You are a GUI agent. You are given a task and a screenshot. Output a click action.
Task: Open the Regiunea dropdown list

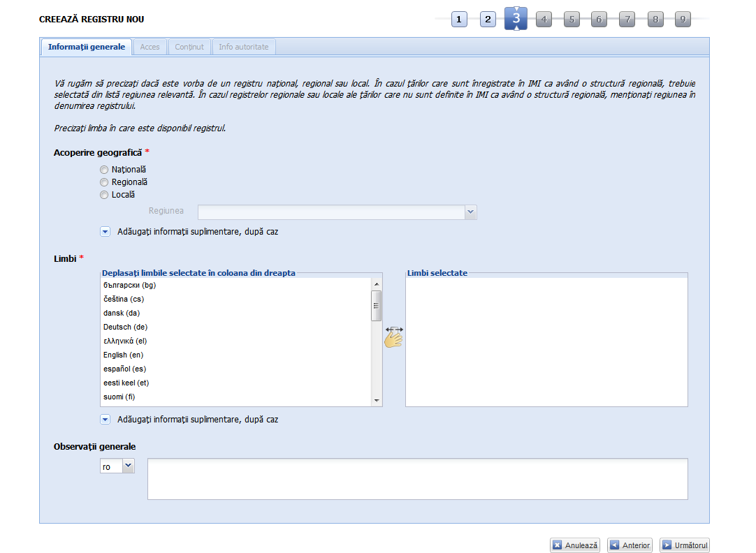point(470,212)
